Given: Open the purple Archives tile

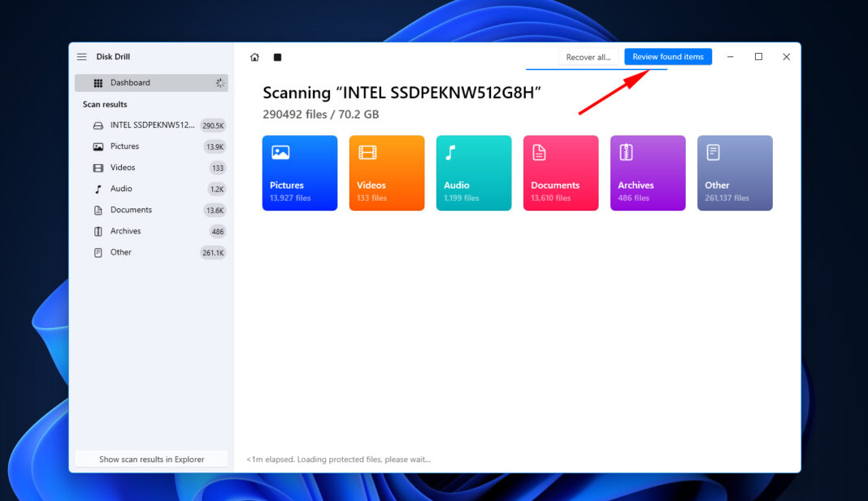Looking at the screenshot, I should click(647, 173).
